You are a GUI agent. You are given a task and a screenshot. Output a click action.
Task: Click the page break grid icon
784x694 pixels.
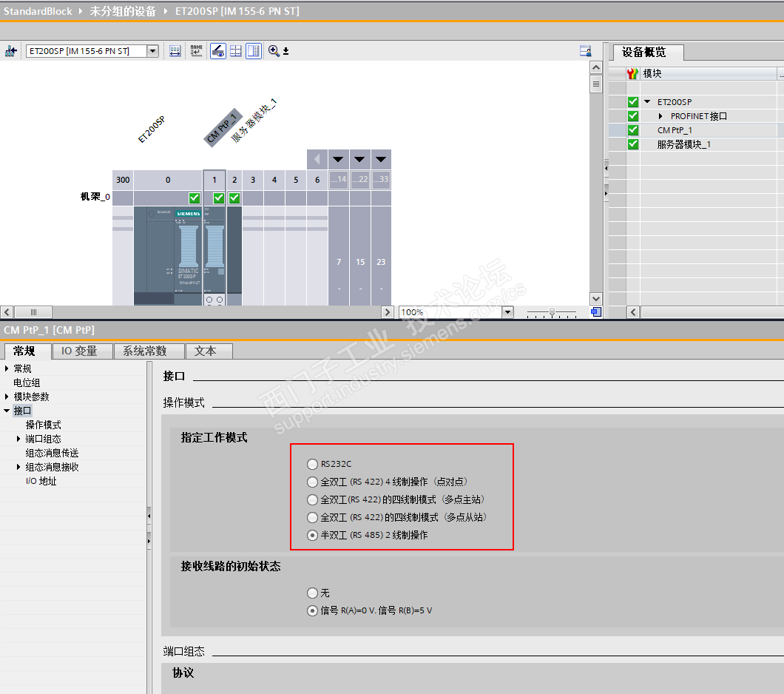[x=235, y=51]
